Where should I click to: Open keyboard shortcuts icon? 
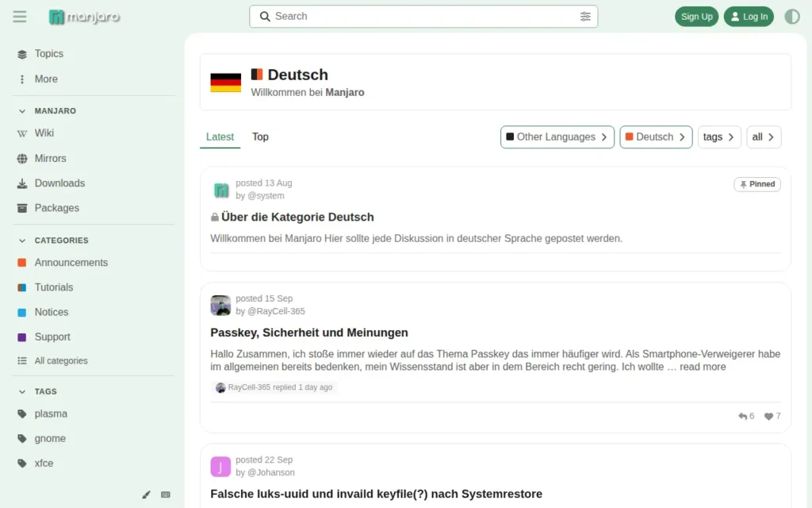(x=165, y=495)
